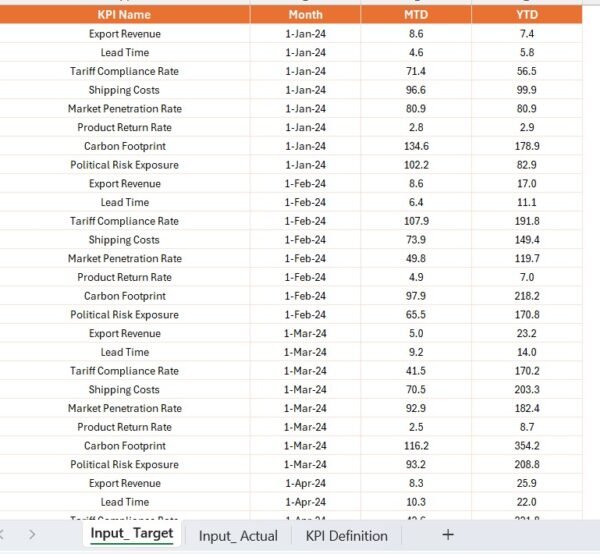Open the Input_ Actual sheet tab
The width and height of the screenshot is (600, 554).
(x=238, y=536)
